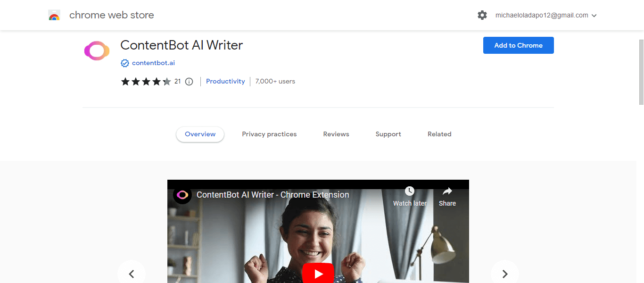Click the 7,000+ users text

[x=275, y=82]
